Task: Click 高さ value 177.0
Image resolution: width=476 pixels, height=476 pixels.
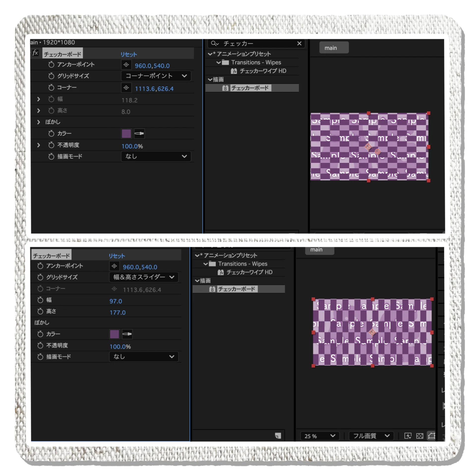Action: point(117,312)
